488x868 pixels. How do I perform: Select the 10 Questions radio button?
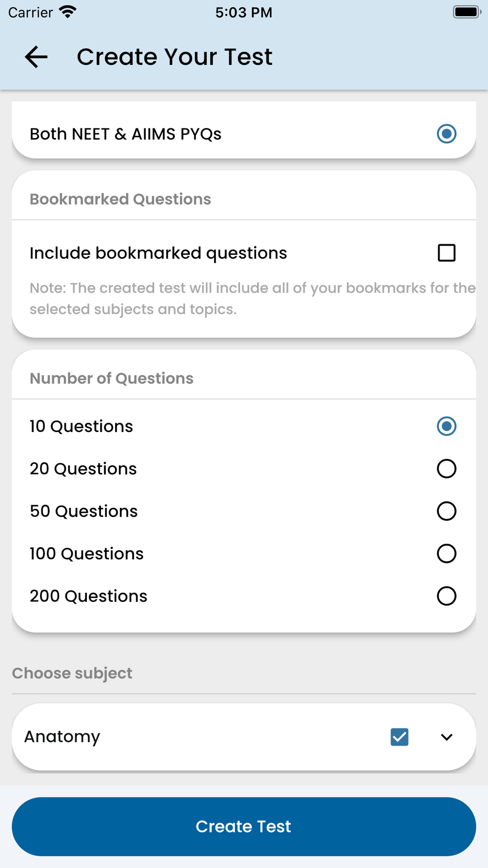pyautogui.click(x=447, y=426)
